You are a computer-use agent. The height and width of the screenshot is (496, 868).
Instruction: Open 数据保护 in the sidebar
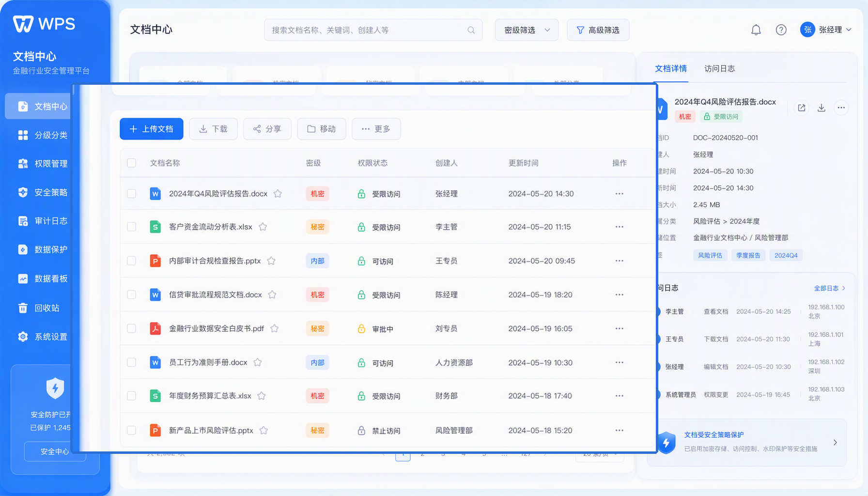[x=43, y=249]
